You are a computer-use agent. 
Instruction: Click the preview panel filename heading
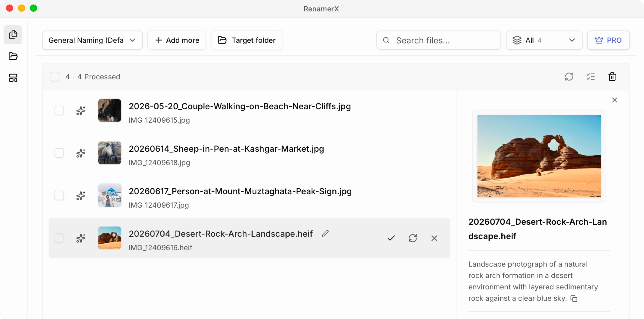tap(538, 229)
